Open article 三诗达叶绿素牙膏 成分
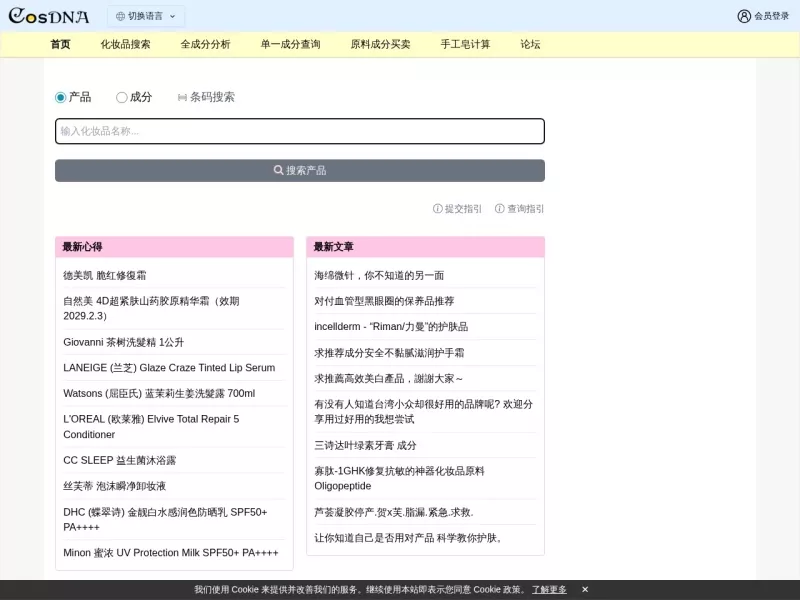This screenshot has width=800, height=600. pyautogui.click(x=365, y=445)
